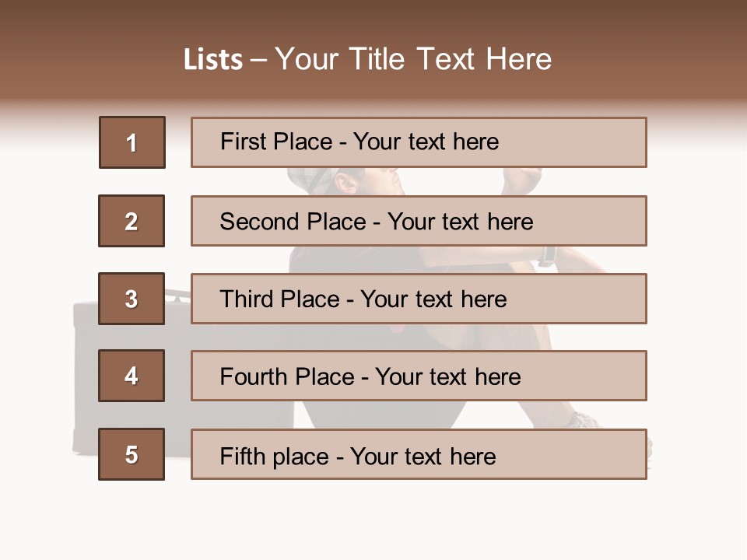This screenshot has width=747, height=560.
Task: Click the "First Place" text bar
Action: coord(419,142)
